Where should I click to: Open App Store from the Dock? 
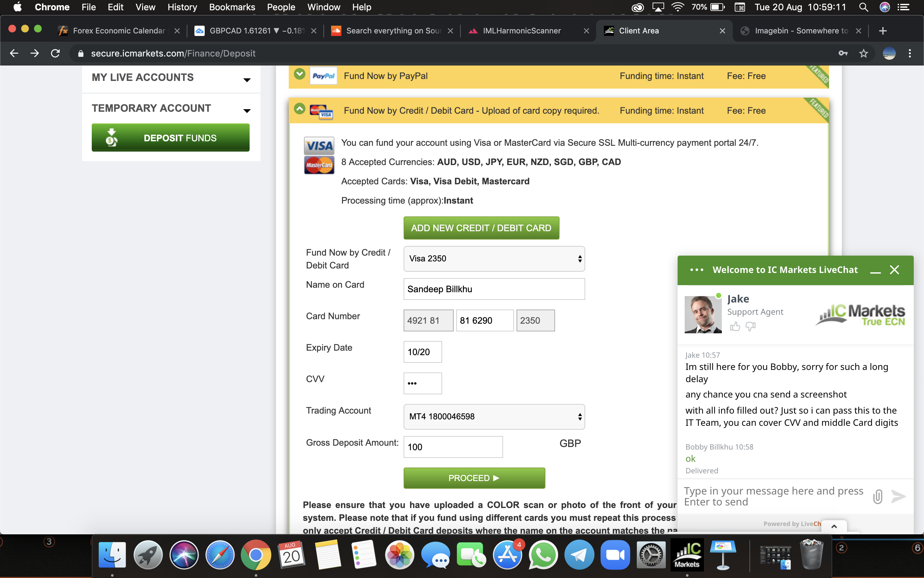click(x=508, y=555)
